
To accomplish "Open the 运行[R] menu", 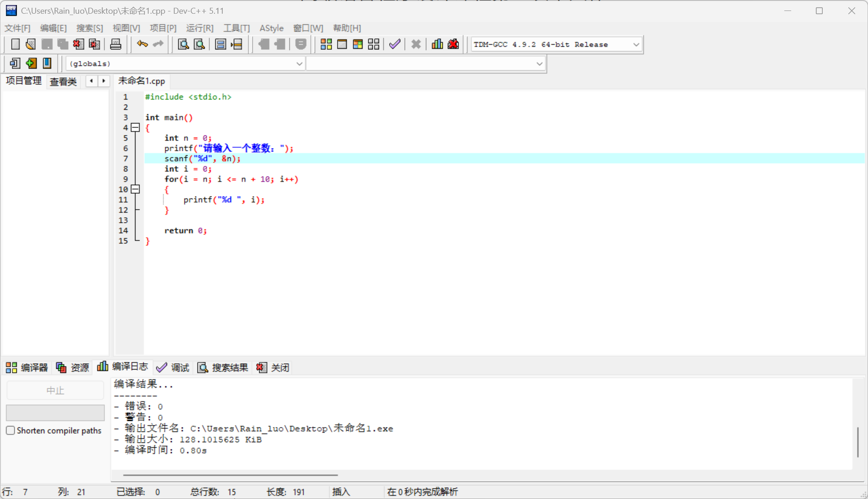I will 200,28.
